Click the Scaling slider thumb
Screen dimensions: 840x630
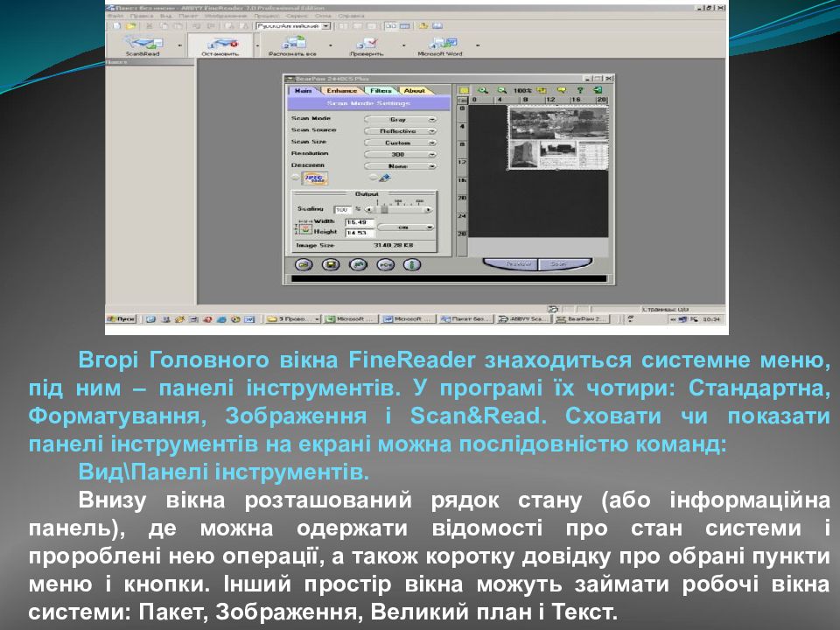384,209
